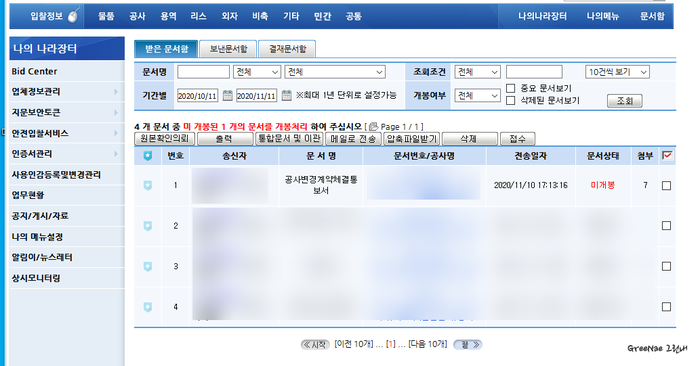The width and height of the screenshot is (700, 366).
Task: Switch to the 결재문서함 tab
Action: 287,49
